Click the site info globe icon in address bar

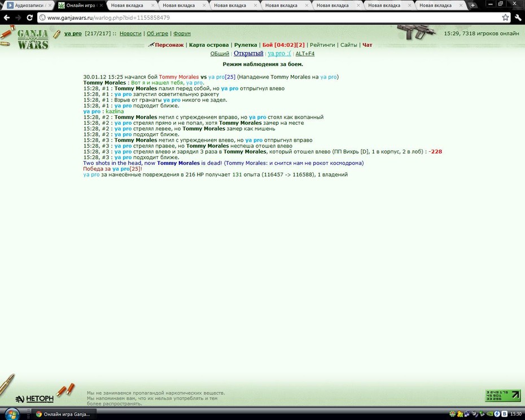click(x=42, y=17)
